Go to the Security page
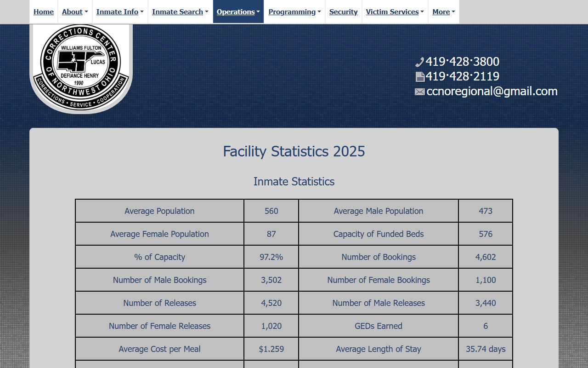This screenshot has height=368, width=588. point(343,11)
